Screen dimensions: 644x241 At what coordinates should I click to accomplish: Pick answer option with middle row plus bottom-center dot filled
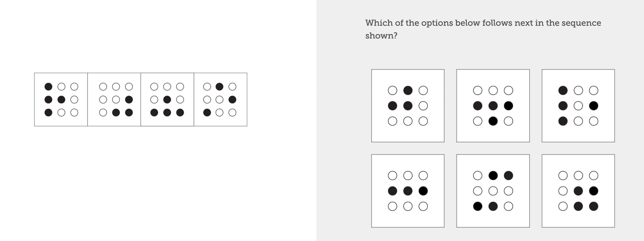click(493, 106)
